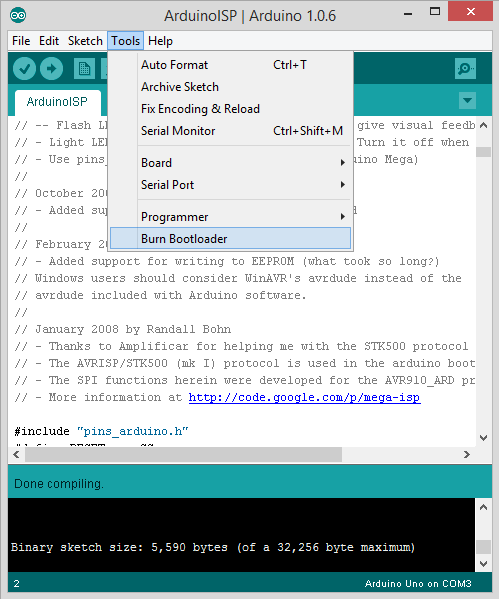
Task: Click the #include "pins_arduino.h" line
Action: click(x=101, y=431)
